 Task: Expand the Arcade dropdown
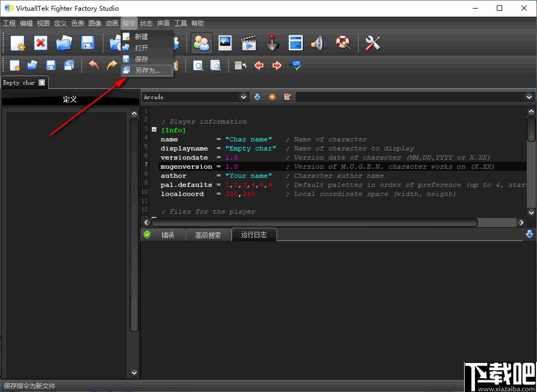pos(243,97)
